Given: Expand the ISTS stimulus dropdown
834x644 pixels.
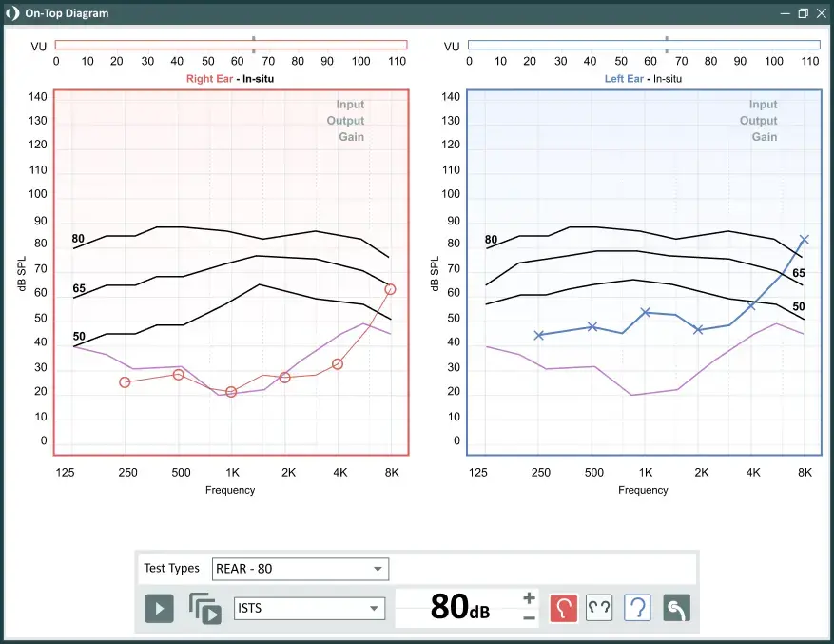Looking at the screenshot, I should coord(310,609).
